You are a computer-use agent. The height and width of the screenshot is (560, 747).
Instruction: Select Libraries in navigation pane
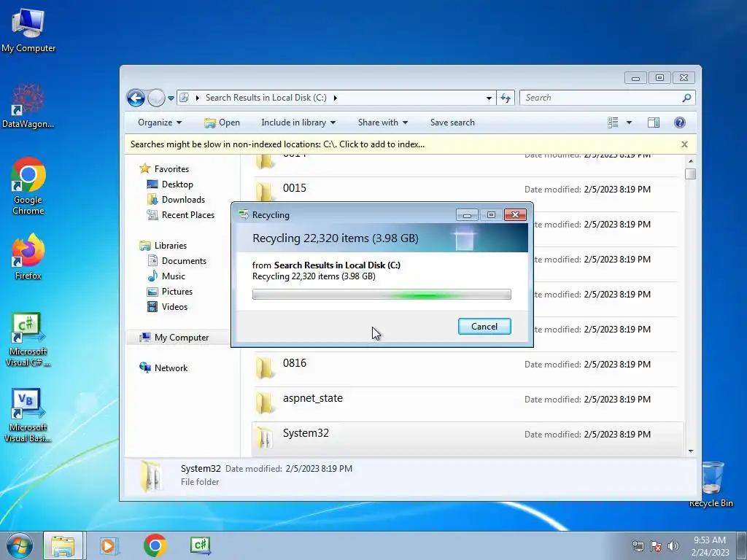(163, 246)
